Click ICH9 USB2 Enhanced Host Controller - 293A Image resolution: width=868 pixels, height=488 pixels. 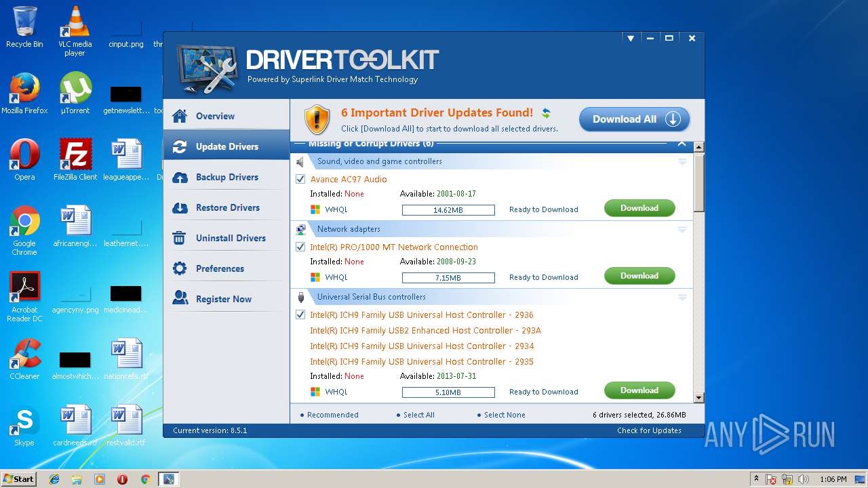click(425, 330)
